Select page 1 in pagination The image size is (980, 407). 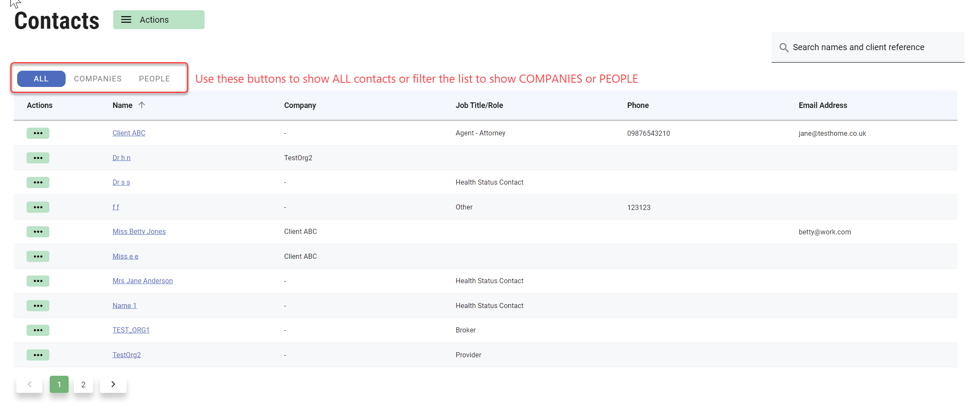[x=59, y=384]
